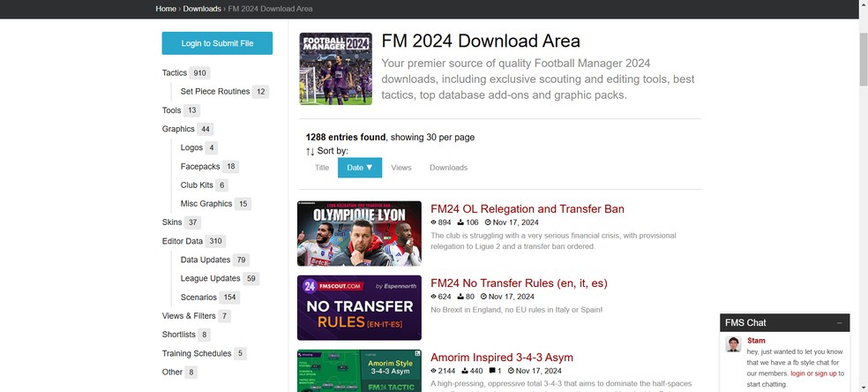Sort entries by Downloads
868x392 pixels.
[x=448, y=168]
